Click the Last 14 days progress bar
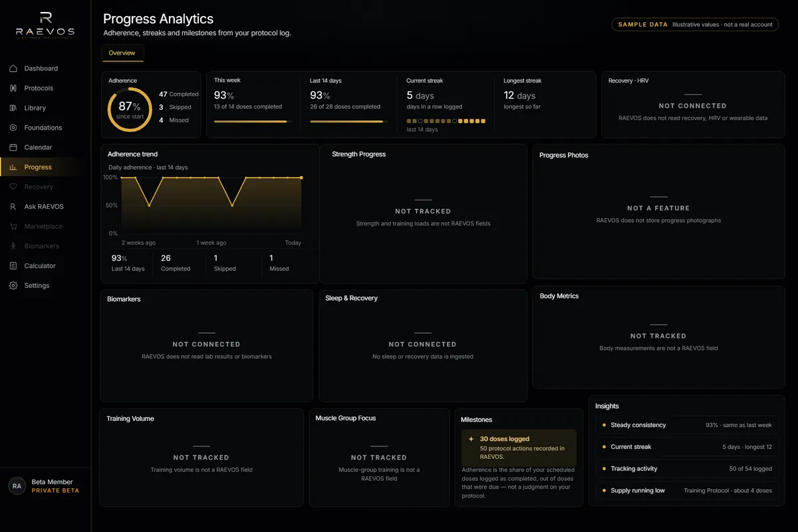798x532 pixels. [348, 122]
